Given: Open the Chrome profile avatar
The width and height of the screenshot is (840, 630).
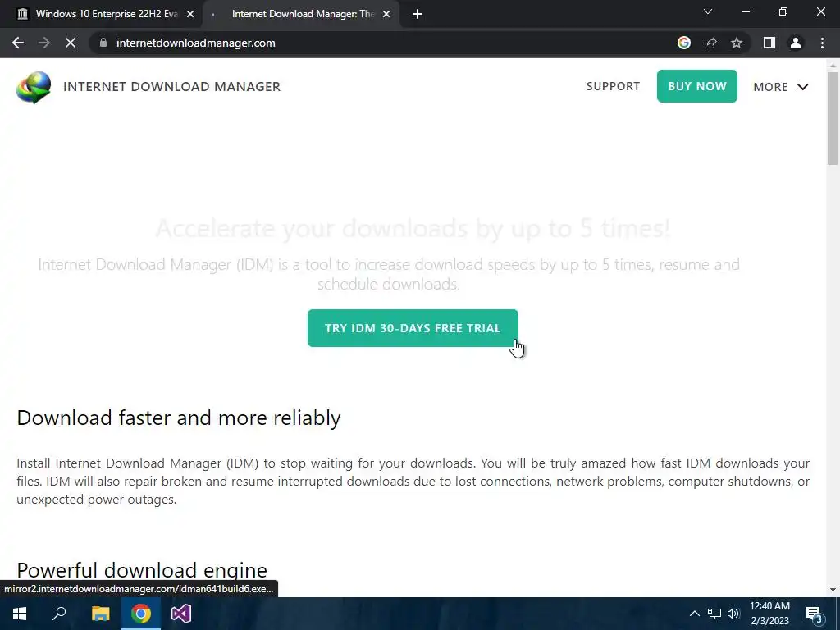Looking at the screenshot, I should point(796,43).
